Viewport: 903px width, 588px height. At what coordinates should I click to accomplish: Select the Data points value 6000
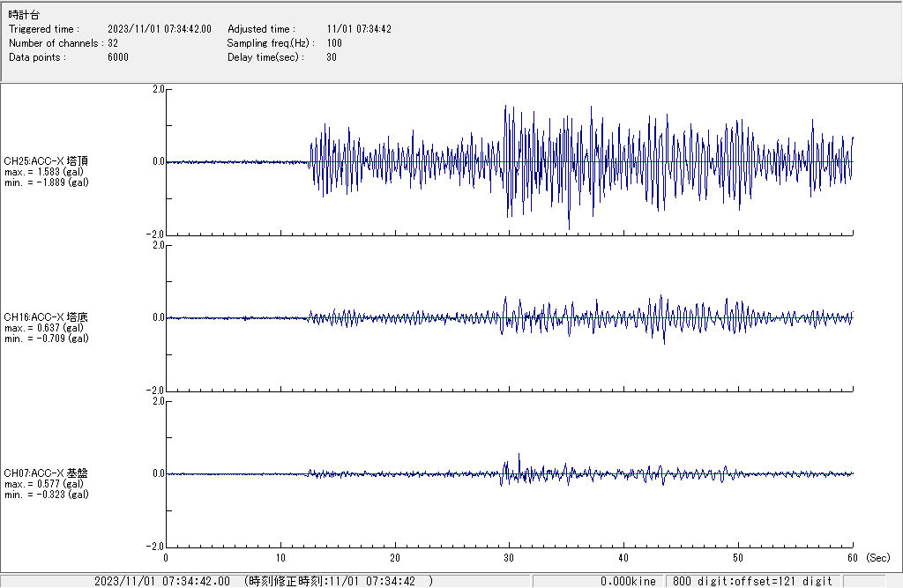click(x=117, y=57)
